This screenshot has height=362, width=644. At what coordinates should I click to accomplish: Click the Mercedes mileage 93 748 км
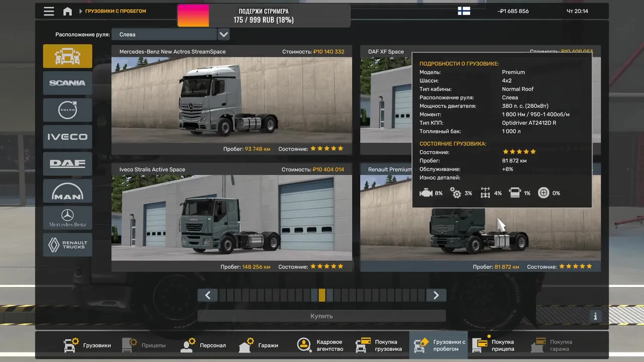(x=258, y=149)
